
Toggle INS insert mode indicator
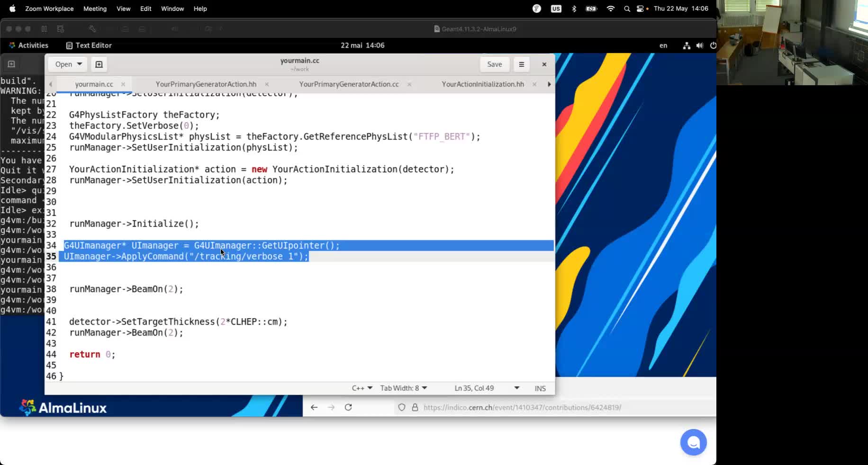tap(540, 388)
